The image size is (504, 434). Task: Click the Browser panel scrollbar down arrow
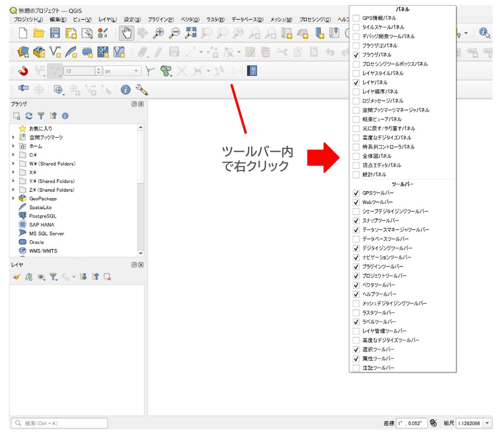[141, 253]
